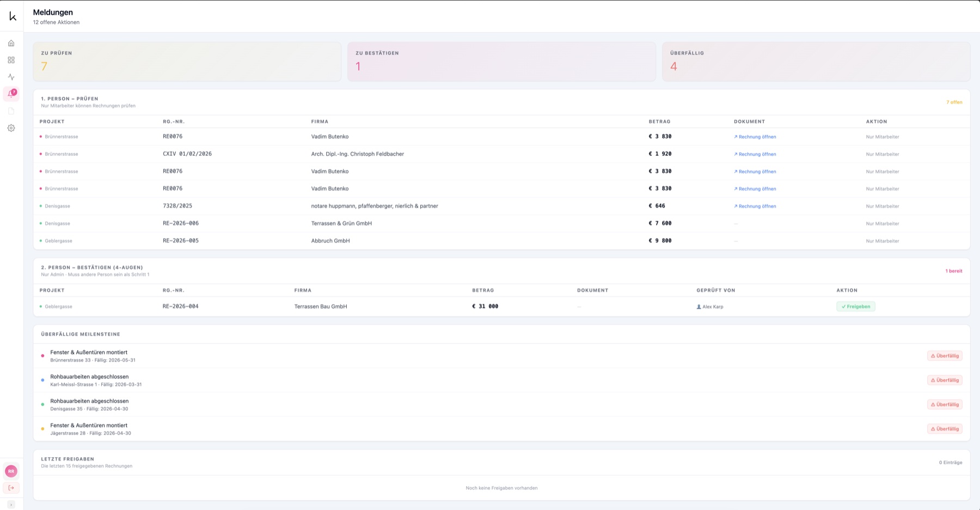Select the Zu Bestätigen summary card

[x=501, y=62]
